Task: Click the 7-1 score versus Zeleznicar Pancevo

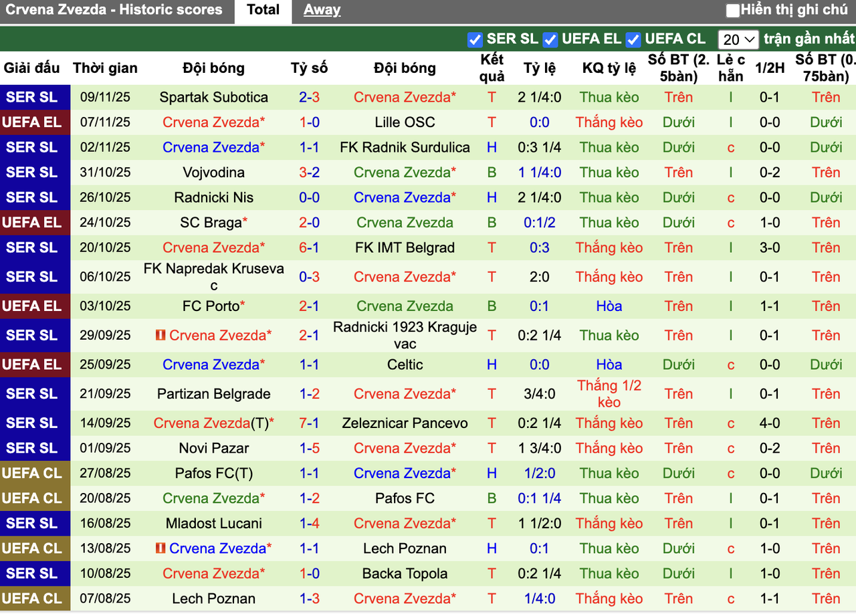Action: pyautogui.click(x=309, y=423)
